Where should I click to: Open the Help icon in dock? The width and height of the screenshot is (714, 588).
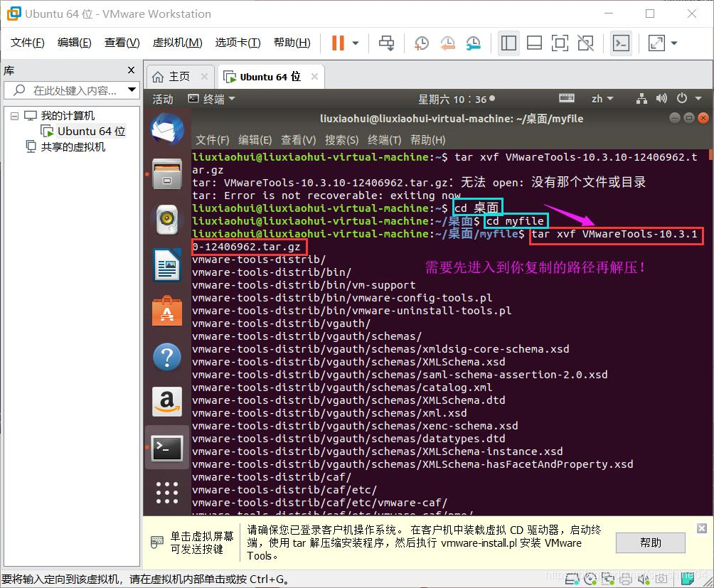click(x=167, y=357)
